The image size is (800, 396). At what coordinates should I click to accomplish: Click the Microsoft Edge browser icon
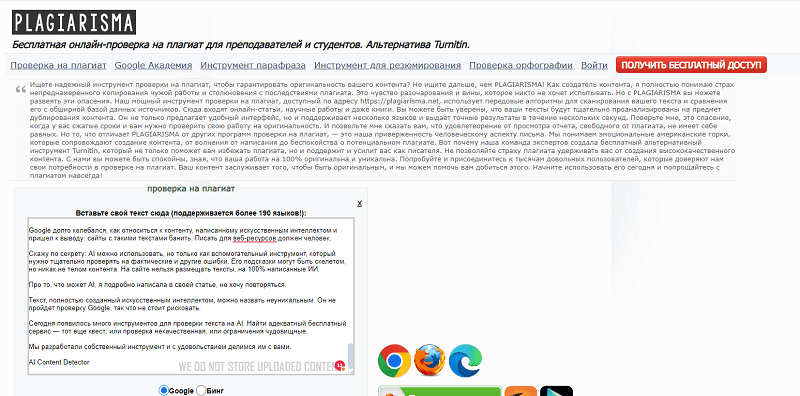tap(465, 361)
